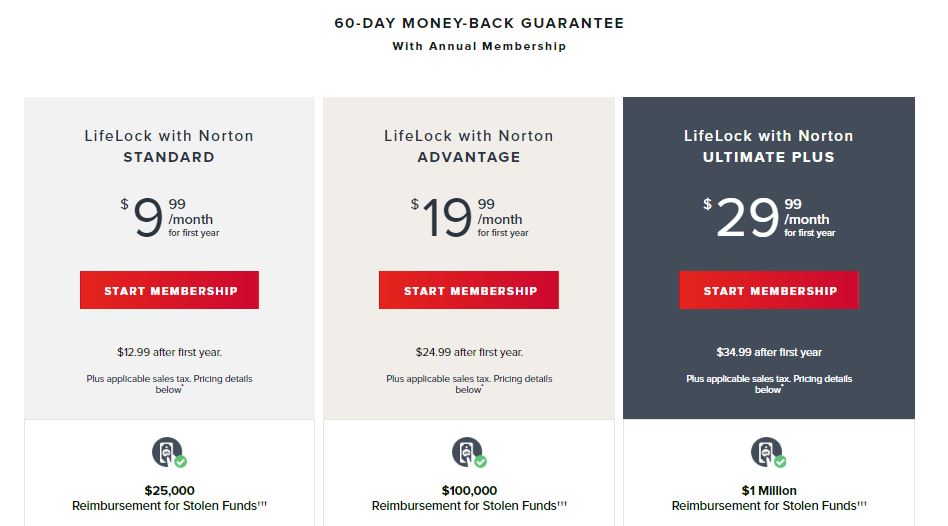Start membership for the Ultimate Plus plan
This screenshot has height=526, width=948.
tap(769, 290)
